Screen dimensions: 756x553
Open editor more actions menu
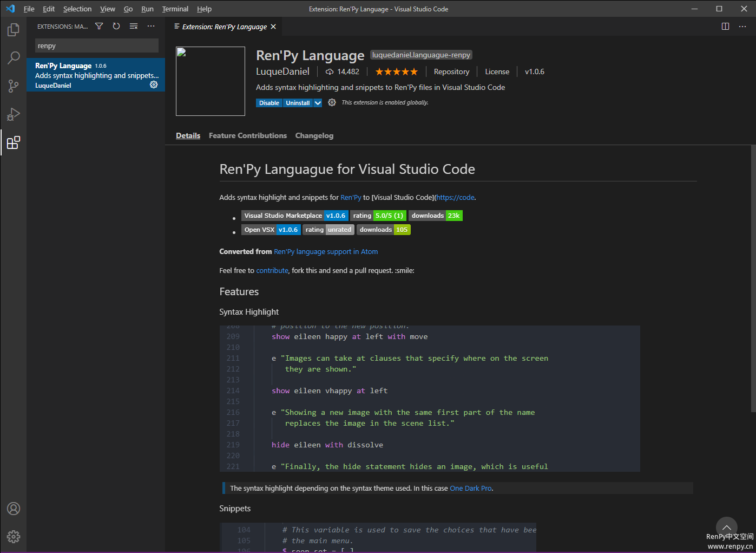pyautogui.click(x=742, y=27)
